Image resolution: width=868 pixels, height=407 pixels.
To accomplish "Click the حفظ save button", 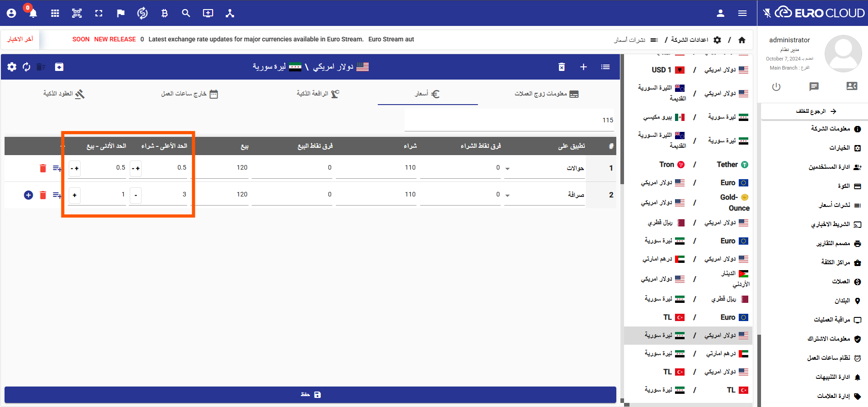I will (310, 395).
